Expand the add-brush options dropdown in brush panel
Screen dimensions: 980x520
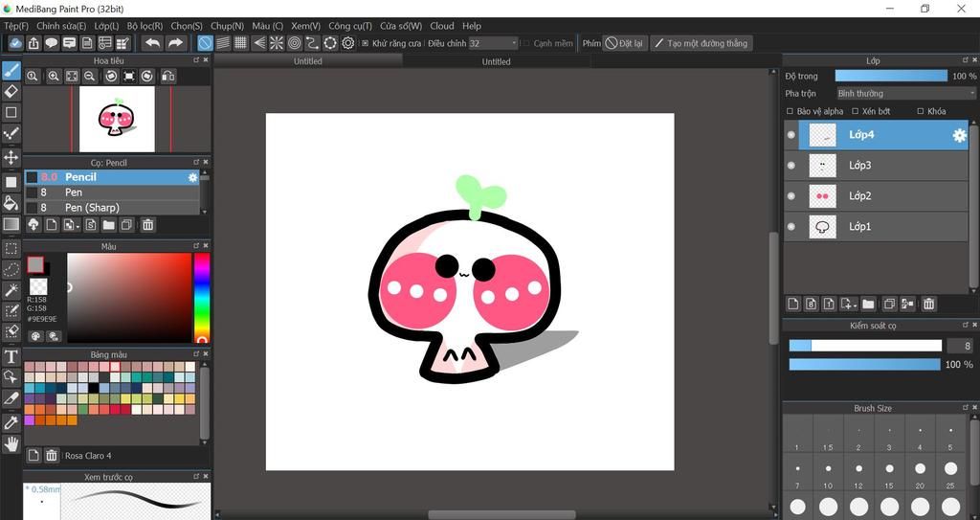coord(78,227)
